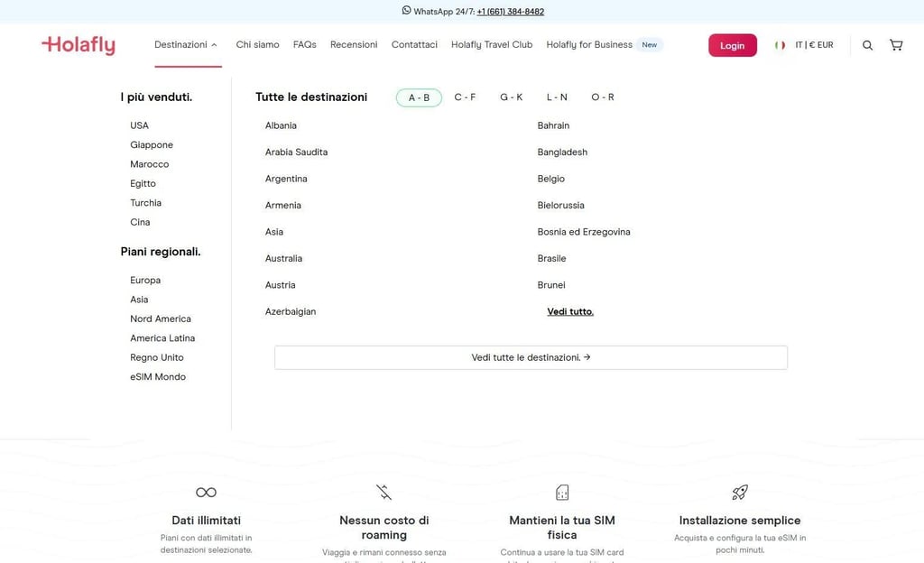Select Nord America regional plan
This screenshot has height=563, width=924.
(x=161, y=318)
